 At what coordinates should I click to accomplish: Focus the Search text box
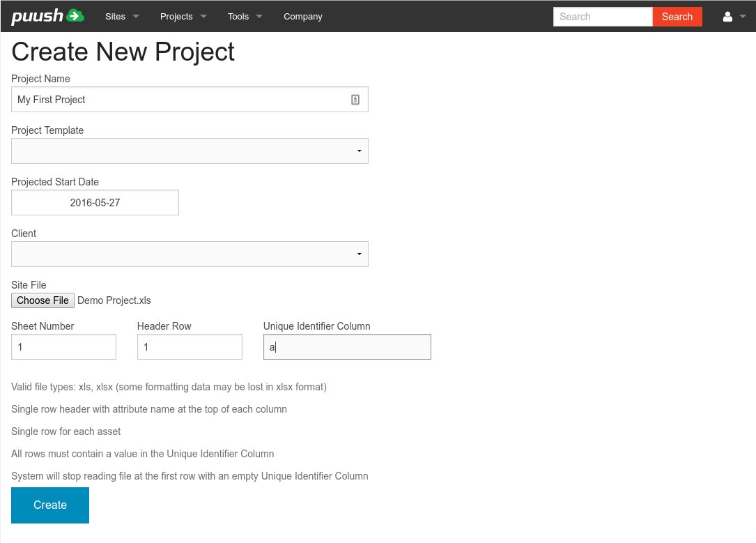pos(602,17)
